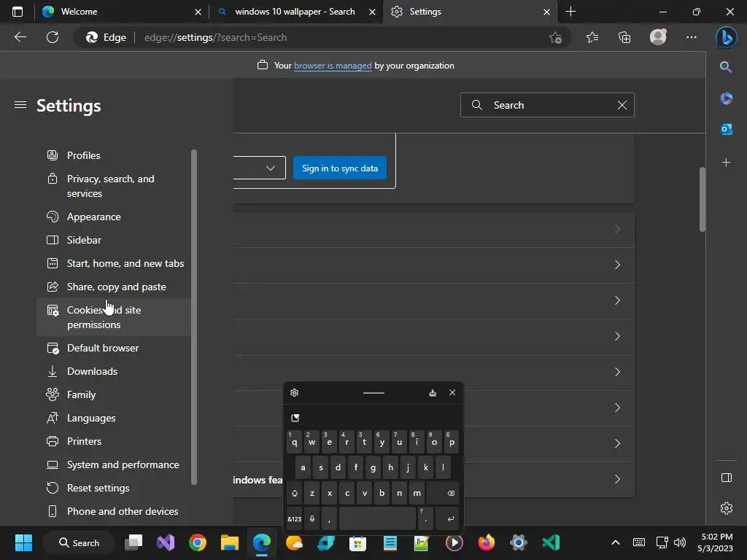The height and width of the screenshot is (560, 747).
Task: Expand the third settings row chevron
Action: (617, 300)
